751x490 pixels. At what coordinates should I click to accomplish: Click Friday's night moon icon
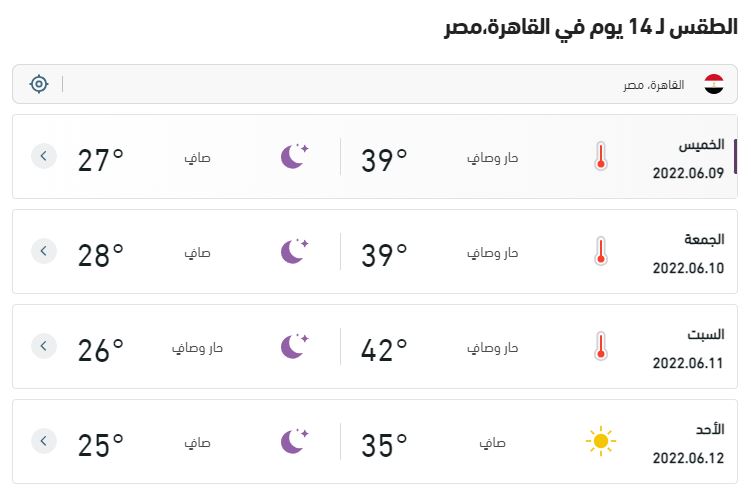tap(295, 251)
